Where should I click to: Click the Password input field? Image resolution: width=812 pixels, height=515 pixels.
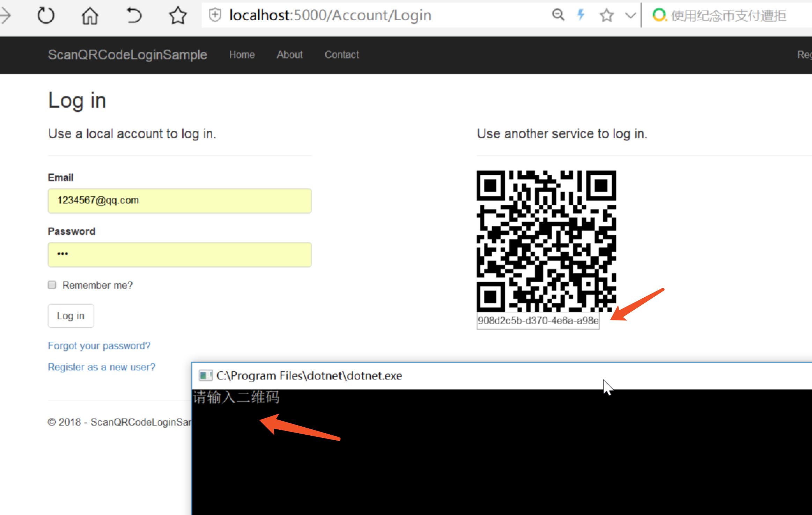179,255
